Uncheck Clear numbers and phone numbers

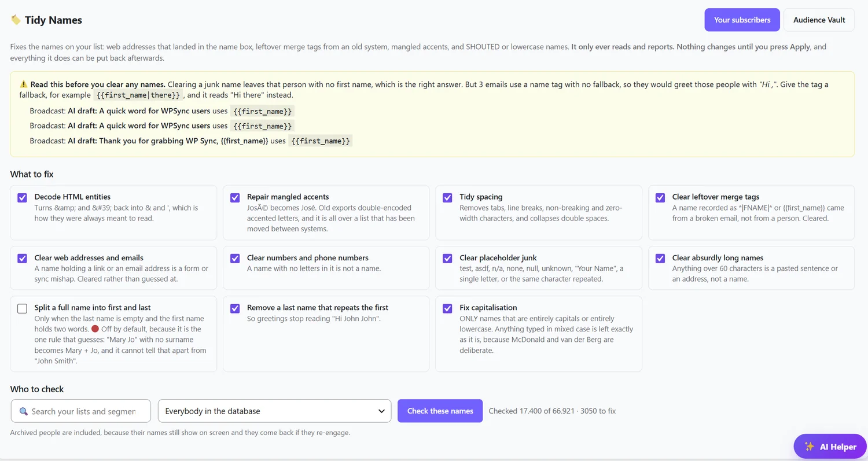pos(235,259)
